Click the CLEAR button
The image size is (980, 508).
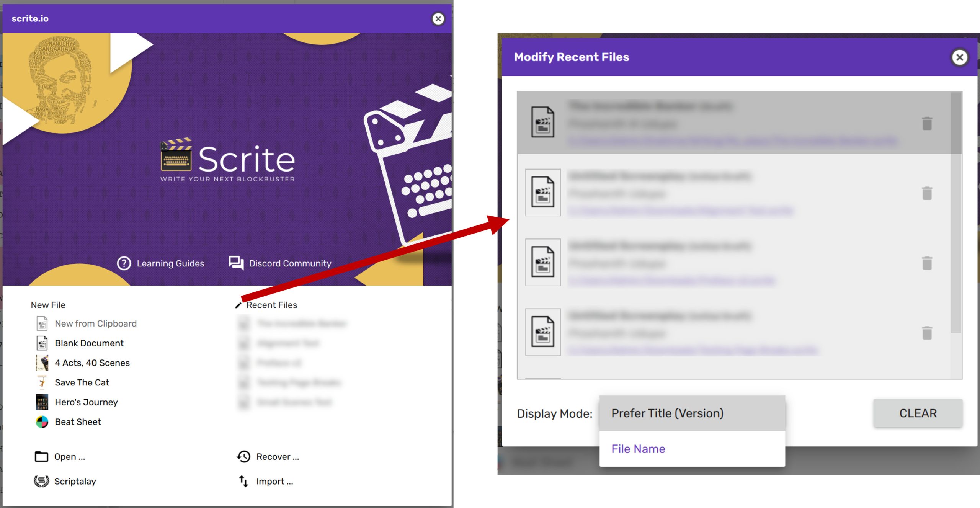[918, 413]
